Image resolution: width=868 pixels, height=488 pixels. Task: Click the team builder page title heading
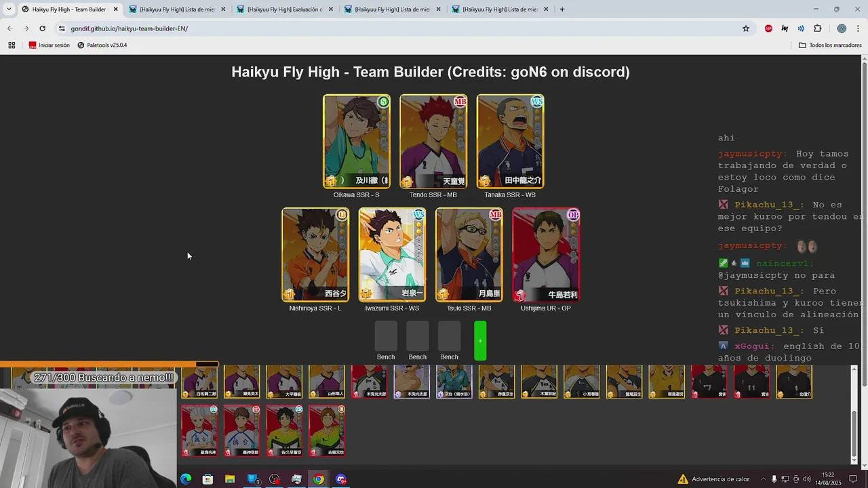(x=431, y=72)
